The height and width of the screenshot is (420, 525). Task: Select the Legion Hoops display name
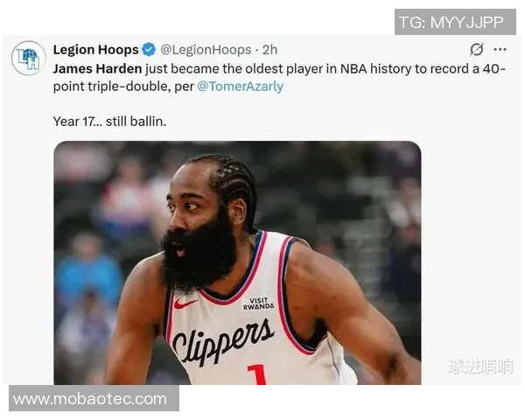95,50
